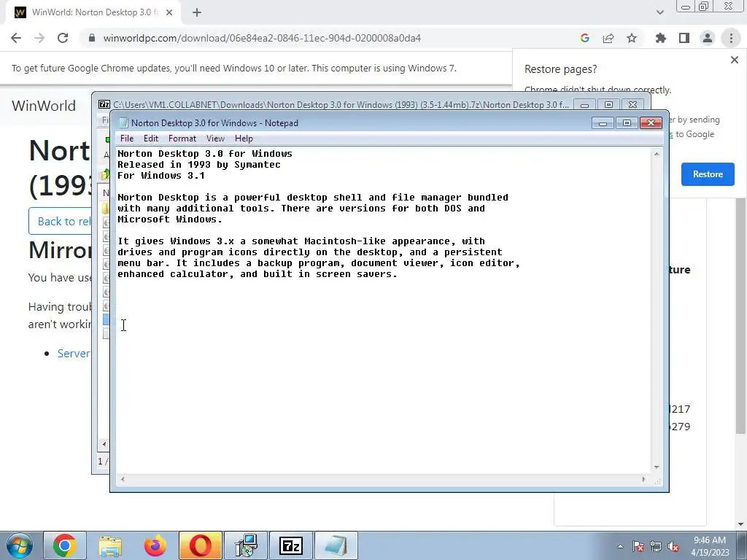The width and height of the screenshot is (747, 560).
Task: Click 7-Zip horizontal scroll left arrow
Action: pos(104,444)
